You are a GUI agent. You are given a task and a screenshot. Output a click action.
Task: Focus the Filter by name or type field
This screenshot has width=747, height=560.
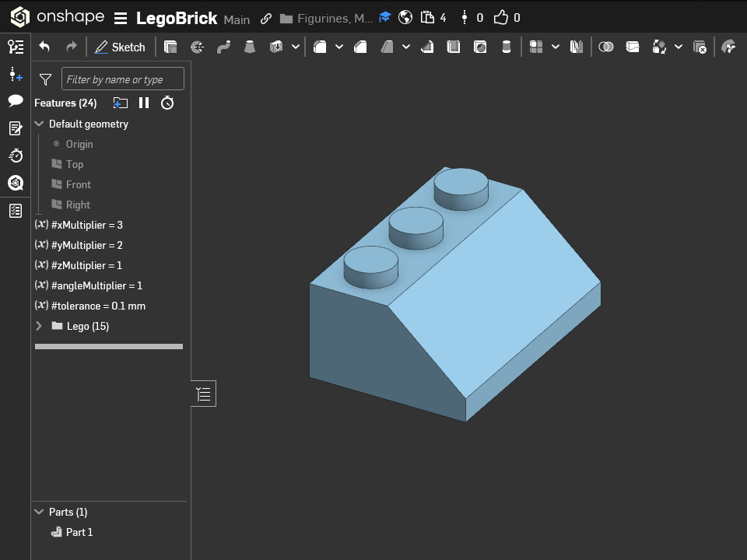(x=123, y=79)
